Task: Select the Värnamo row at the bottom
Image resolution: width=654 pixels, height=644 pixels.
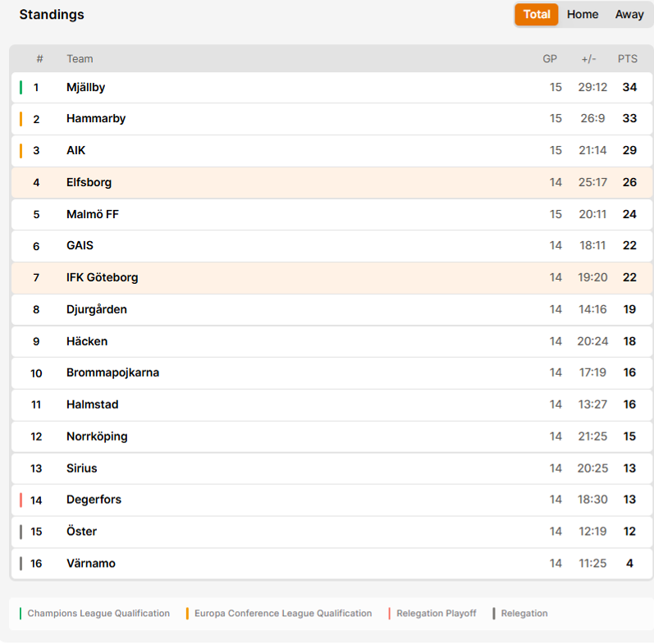Action: pyautogui.click(x=332, y=564)
